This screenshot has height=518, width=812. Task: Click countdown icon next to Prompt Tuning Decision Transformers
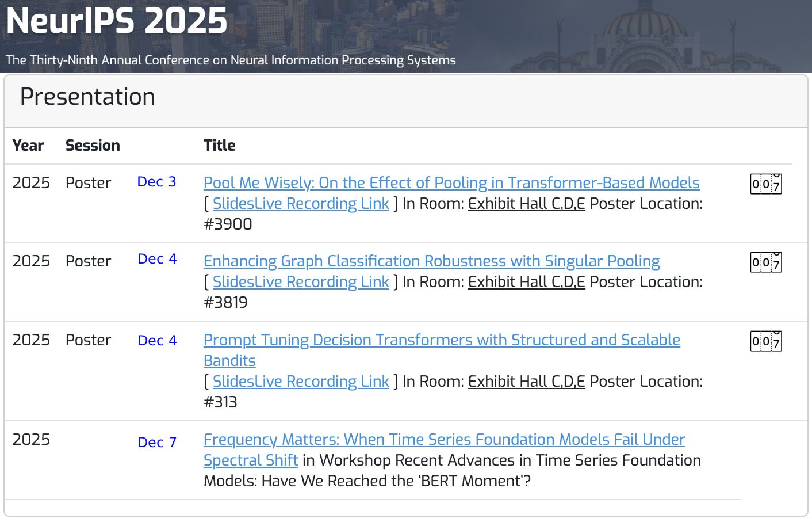pyautogui.click(x=765, y=341)
